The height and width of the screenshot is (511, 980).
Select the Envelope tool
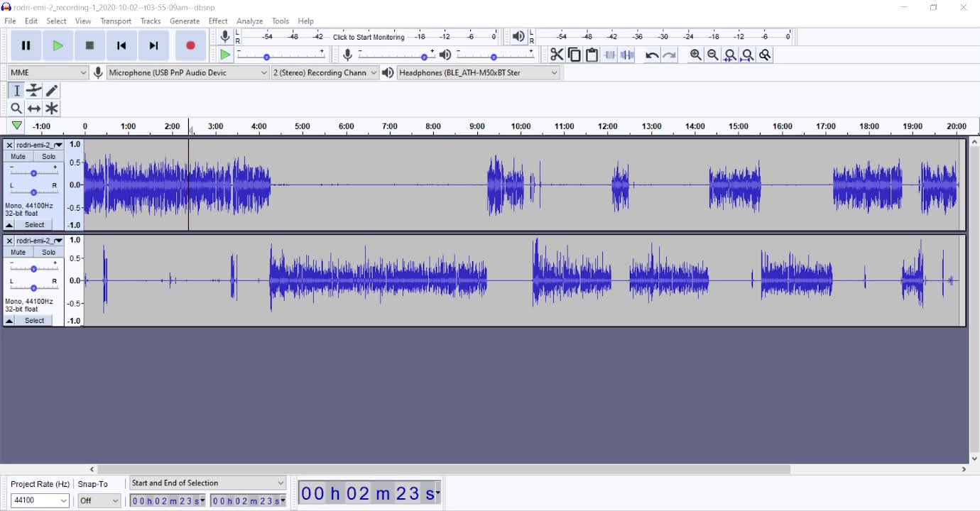34,91
